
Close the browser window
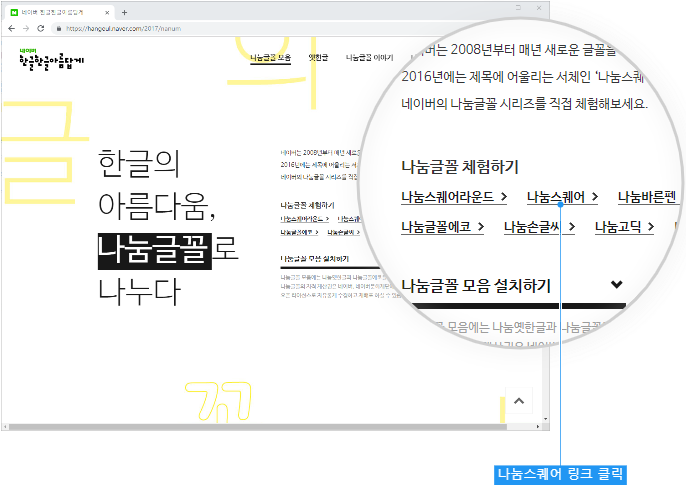coord(539,8)
